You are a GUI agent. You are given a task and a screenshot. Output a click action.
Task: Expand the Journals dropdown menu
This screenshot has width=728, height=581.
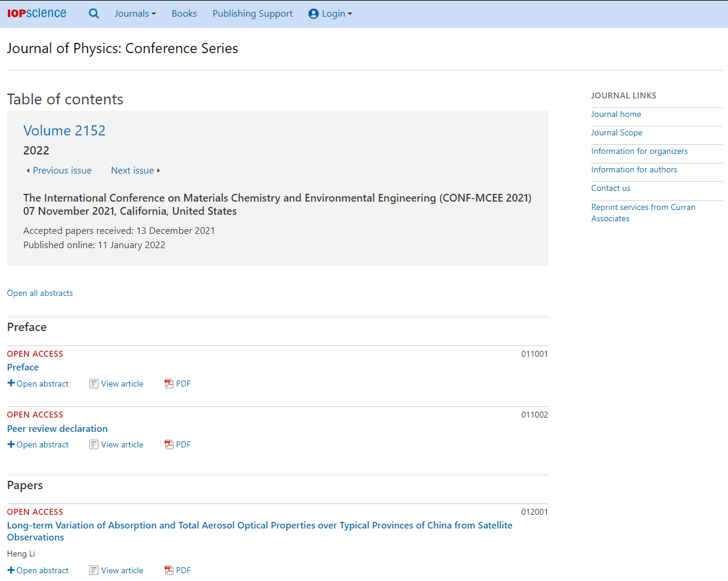click(135, 14)
